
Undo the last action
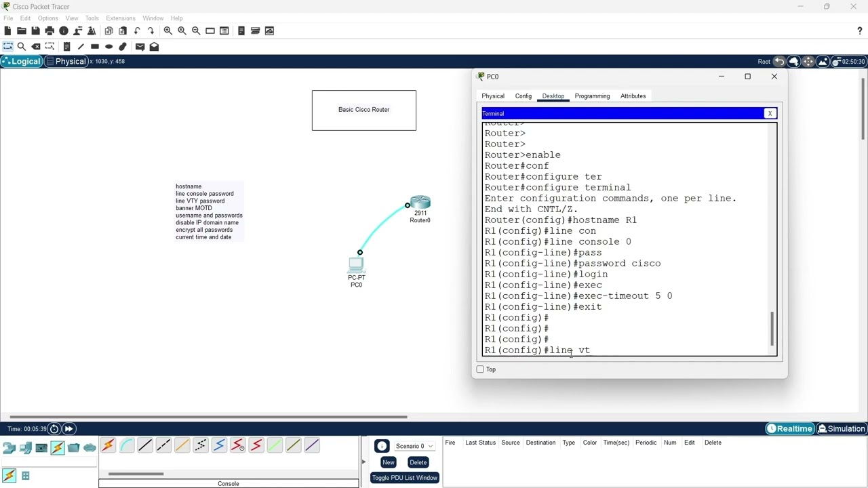pos(137,30)
